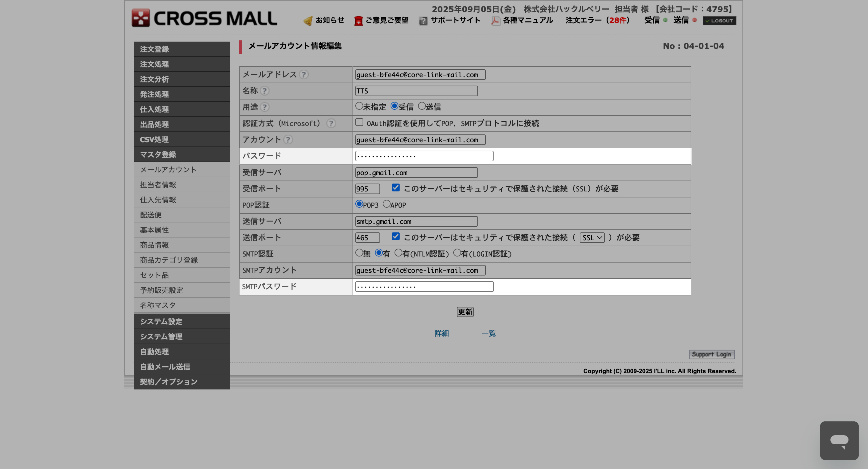The height and width of the screenshot is (469, 868).
Task: Select 有 for SMTP認証
Action: click(379, 253)
